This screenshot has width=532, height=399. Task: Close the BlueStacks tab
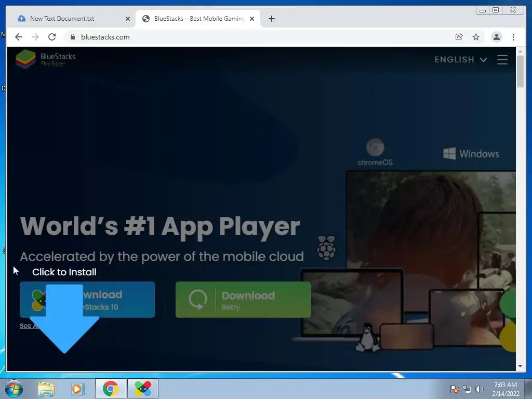(x=252, y=19)
